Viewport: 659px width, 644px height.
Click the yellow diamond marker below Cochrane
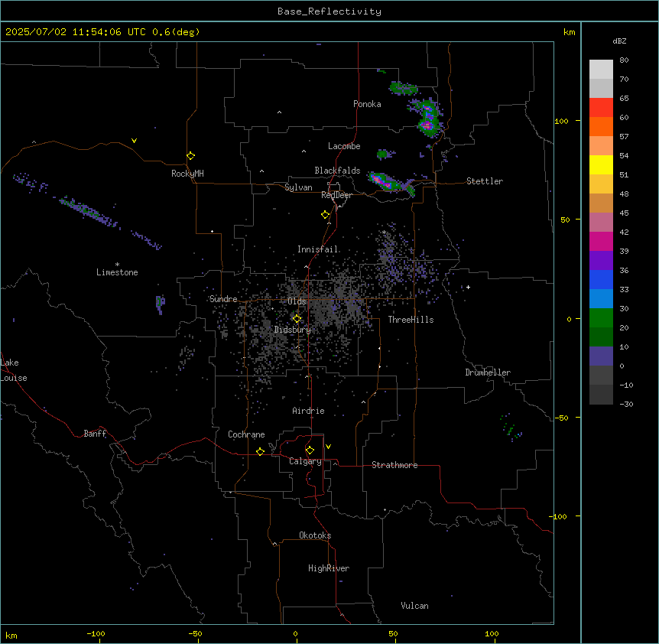[260, 451]
